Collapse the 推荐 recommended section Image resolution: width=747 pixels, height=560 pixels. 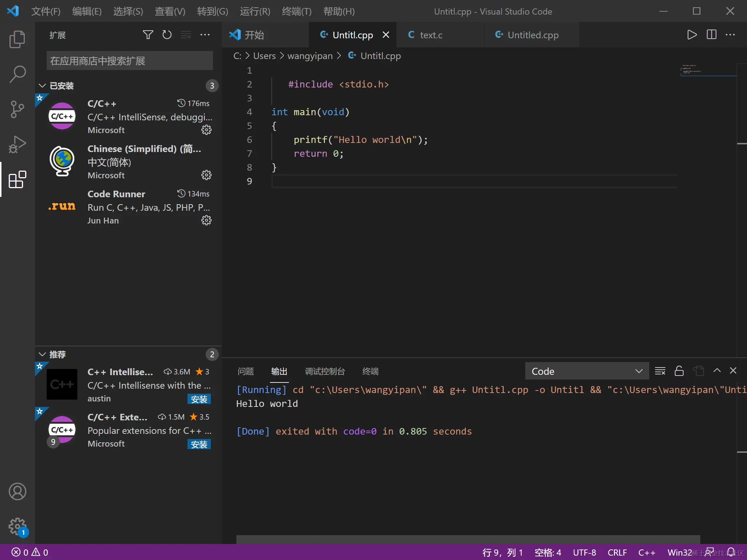[42, 354]
